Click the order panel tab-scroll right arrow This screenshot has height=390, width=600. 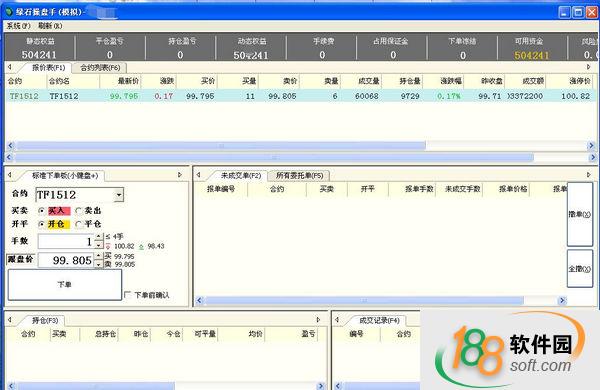pyautogui.click(x=180, y=175)
